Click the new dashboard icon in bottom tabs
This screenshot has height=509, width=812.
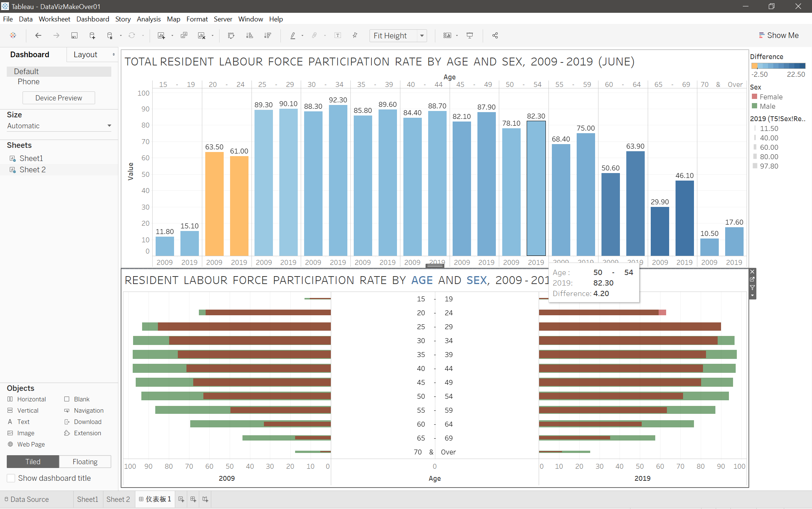(193, 499)
